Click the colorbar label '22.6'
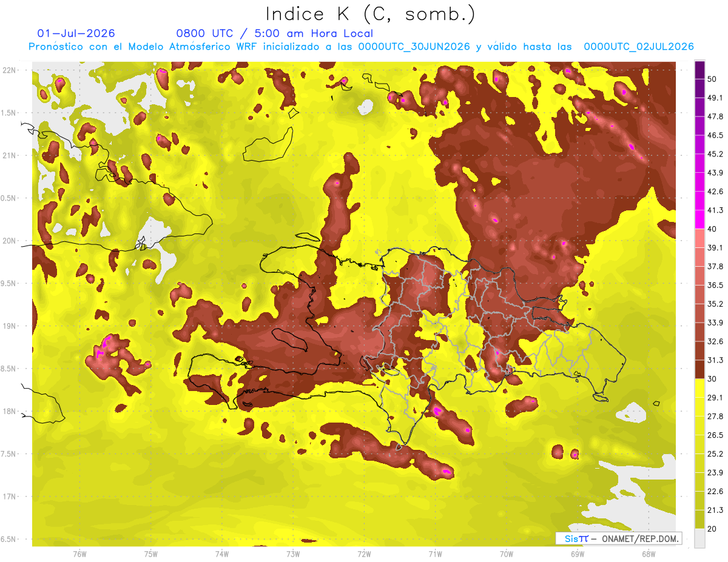 tap(715, 492)
